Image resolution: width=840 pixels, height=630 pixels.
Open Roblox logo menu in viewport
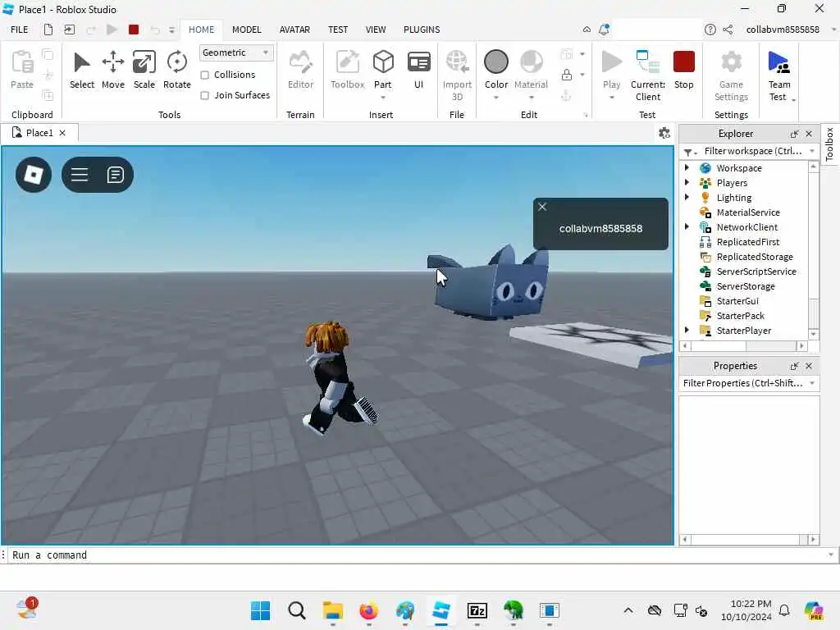pyautogui.click(x=33, y=175)
